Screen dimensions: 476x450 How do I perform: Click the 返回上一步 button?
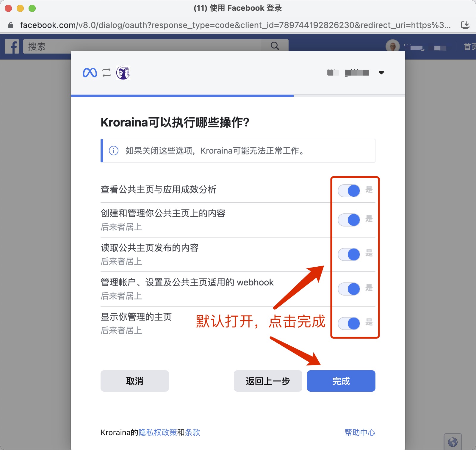[x=268, y=381]
